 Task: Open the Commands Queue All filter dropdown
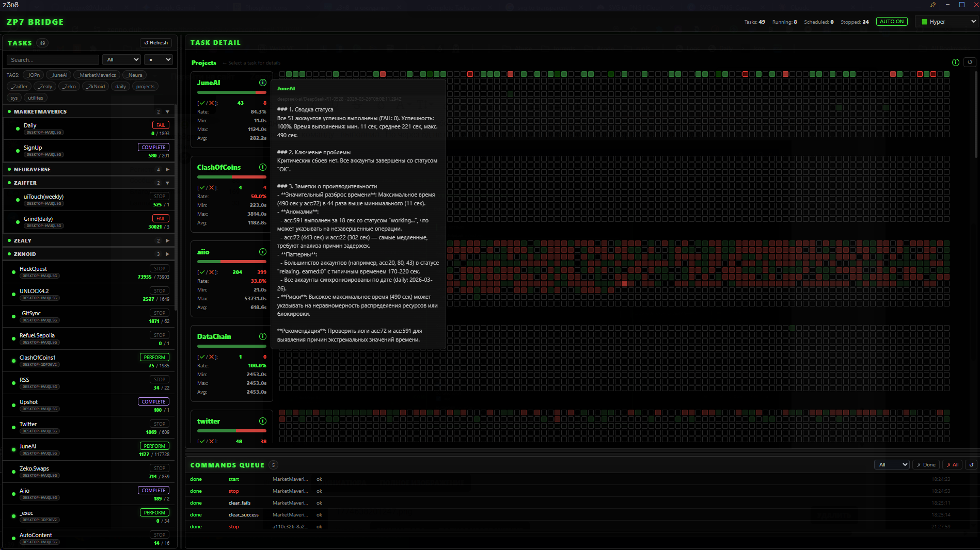click(x=891, y=465)
